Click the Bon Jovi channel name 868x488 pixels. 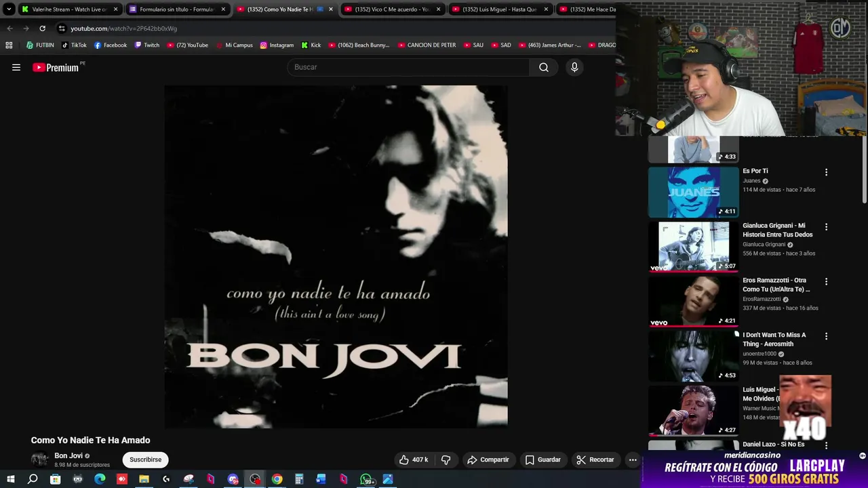[x=68, y=455]
